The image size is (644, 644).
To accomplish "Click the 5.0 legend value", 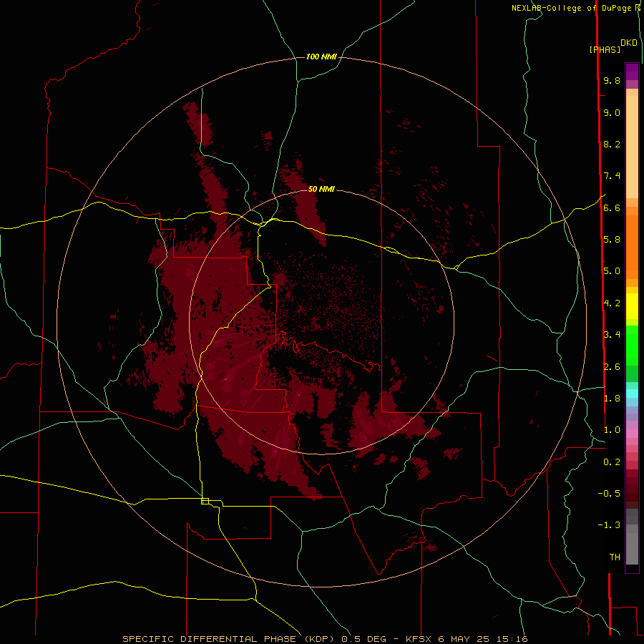I will 612,271.
